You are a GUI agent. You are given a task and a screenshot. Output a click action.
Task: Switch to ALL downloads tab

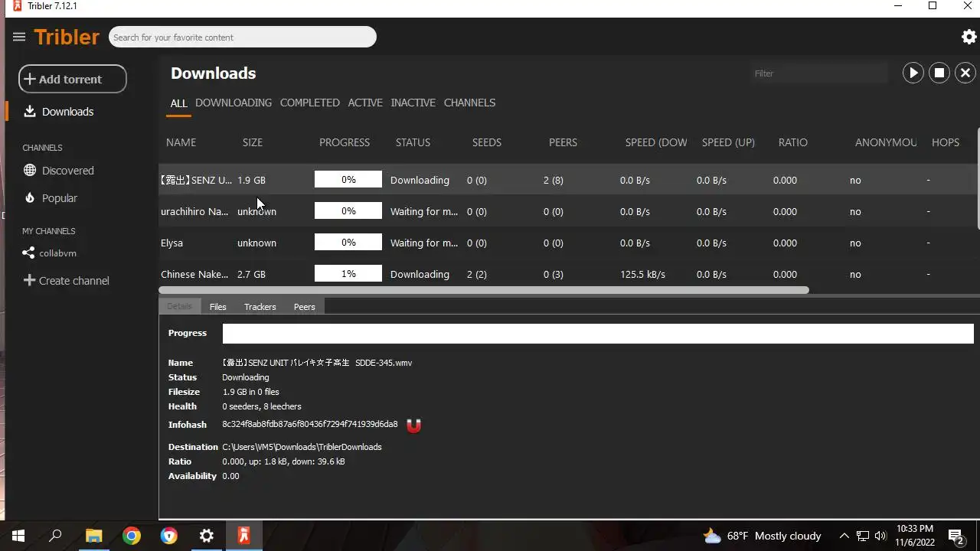(178, 103)
